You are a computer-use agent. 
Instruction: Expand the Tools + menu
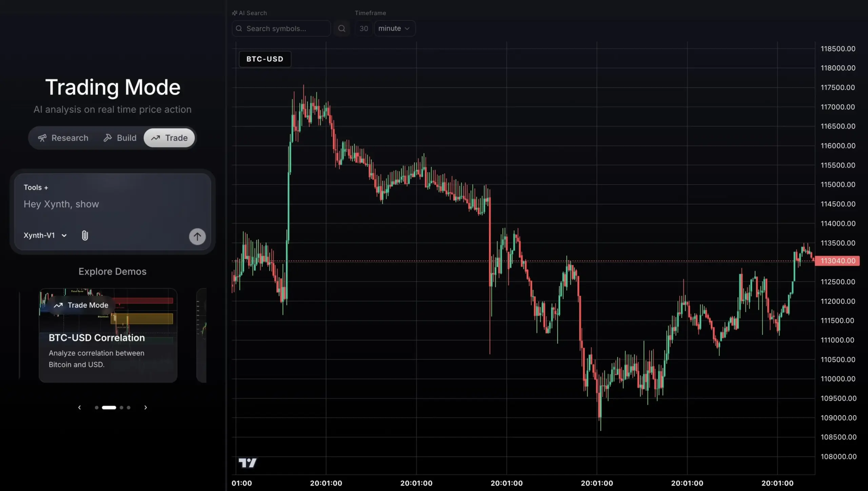click(36, 188)
